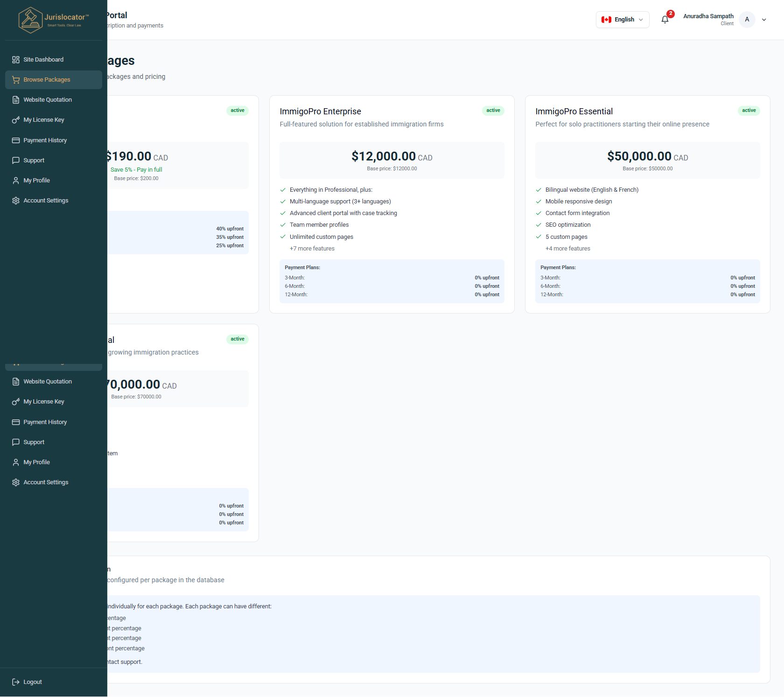Click the Logout door-arrow icon
This screenshot has width=784, height=697.
[16, 682]
